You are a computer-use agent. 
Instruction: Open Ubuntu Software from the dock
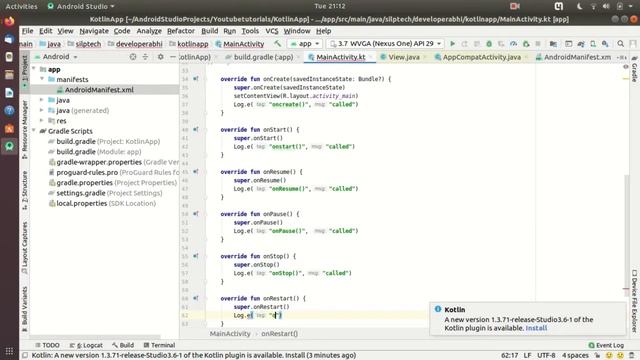(9, 129)
